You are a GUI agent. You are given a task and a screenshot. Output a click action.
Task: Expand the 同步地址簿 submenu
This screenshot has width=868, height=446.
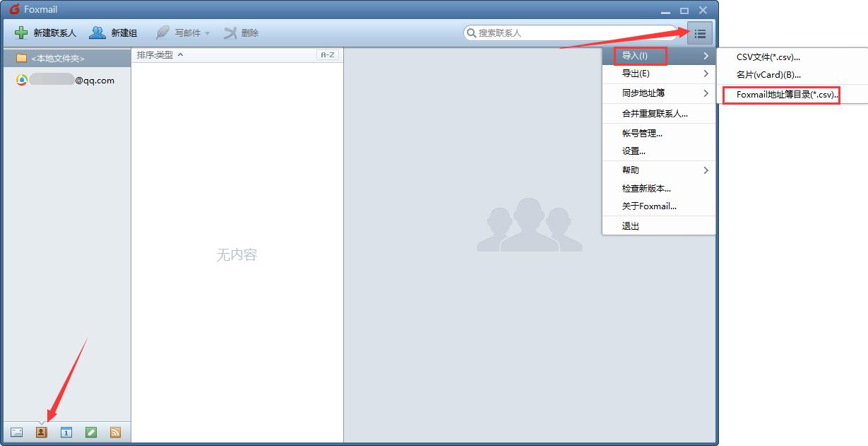659,93
